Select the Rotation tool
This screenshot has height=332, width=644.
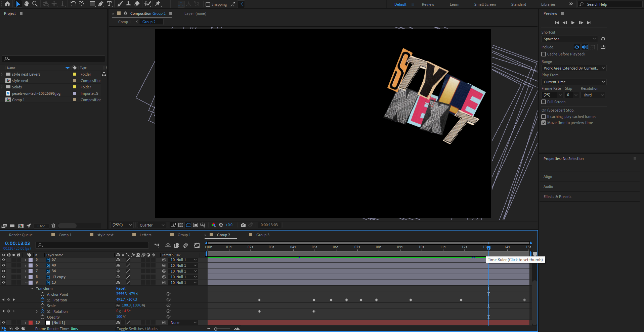point(73,4)
